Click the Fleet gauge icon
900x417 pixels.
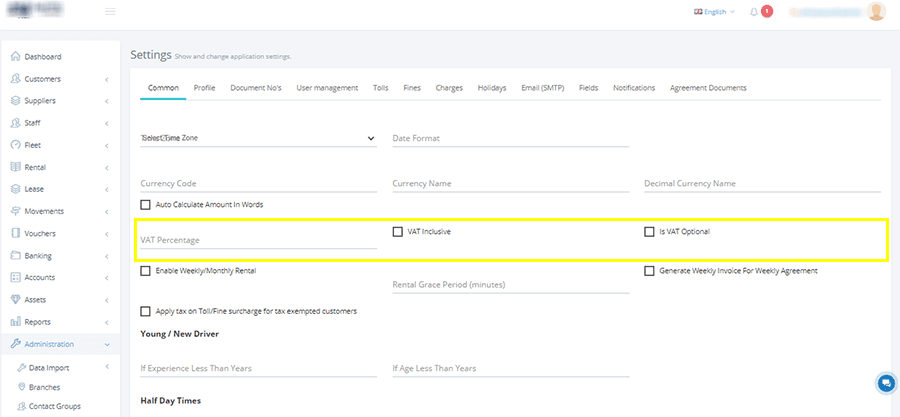[x=16, y=145]
